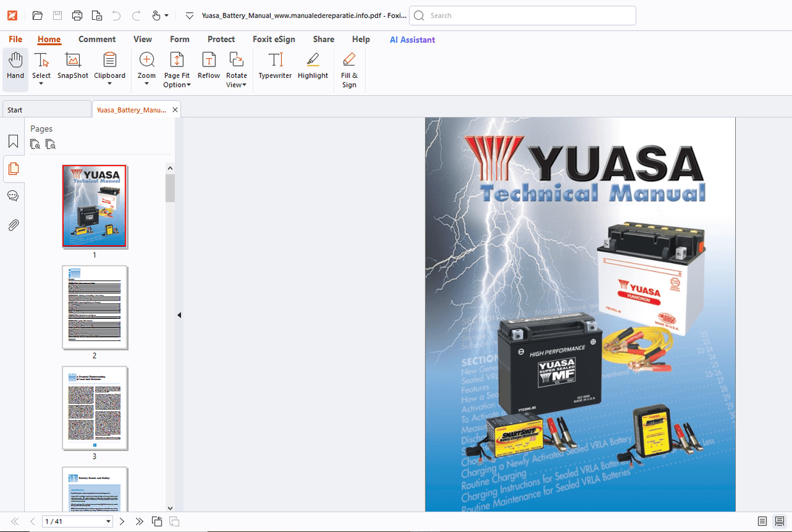The image size is (792, 532).
Task: Select the Typewriter tool
Action: pos(275,68)
